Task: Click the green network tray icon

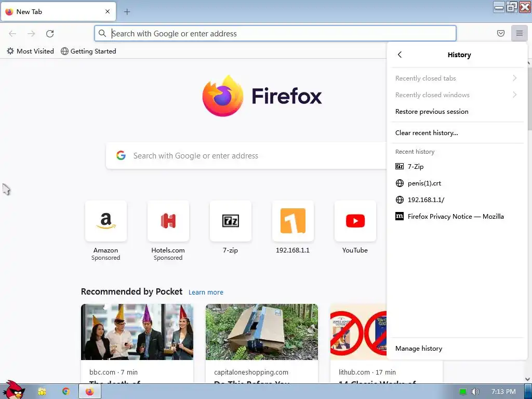Action: coord(463,392)
